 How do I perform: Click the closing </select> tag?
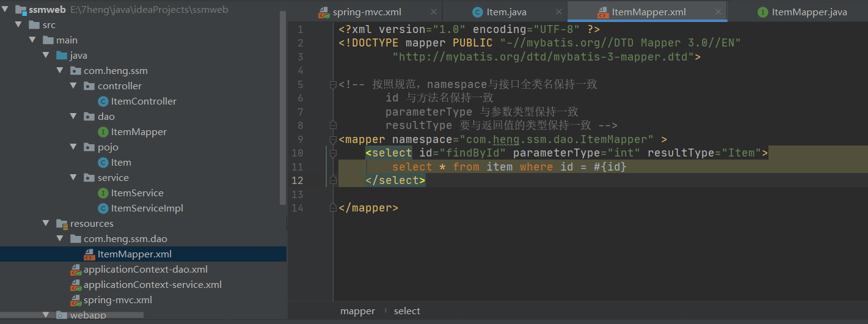click(395, 180)
